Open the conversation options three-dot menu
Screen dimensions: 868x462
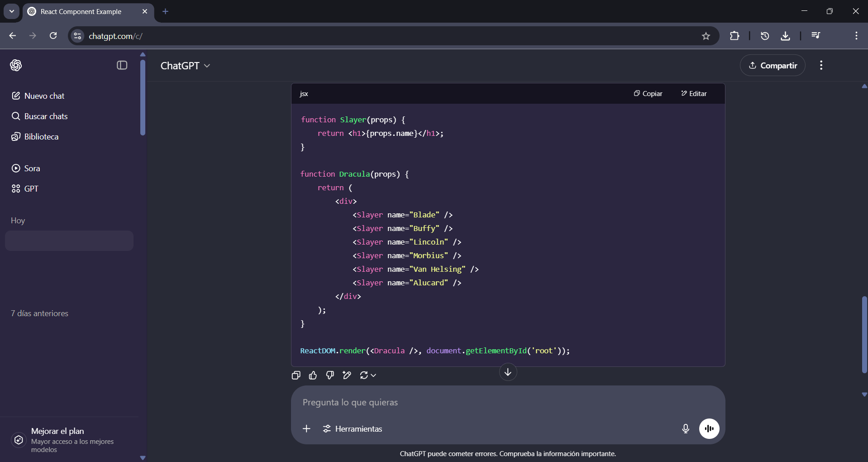pos(821,65)
